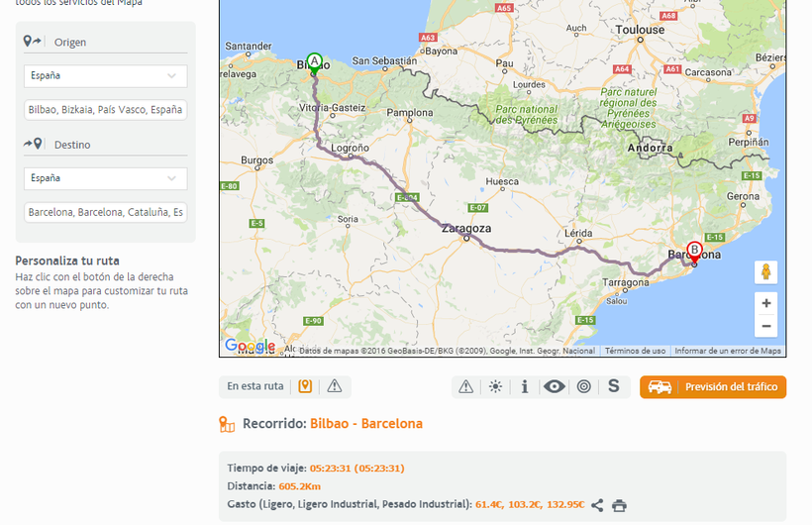Screen dimensions: 812x525
Task: Click the Zaragoza label on the map
Action: tap(466, 228)
